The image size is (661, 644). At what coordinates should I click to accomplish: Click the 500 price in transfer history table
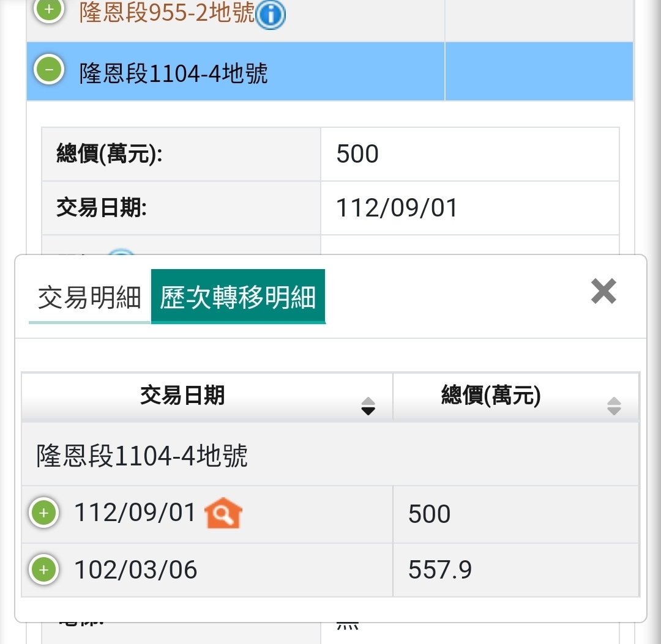click(x=430, y=514)
